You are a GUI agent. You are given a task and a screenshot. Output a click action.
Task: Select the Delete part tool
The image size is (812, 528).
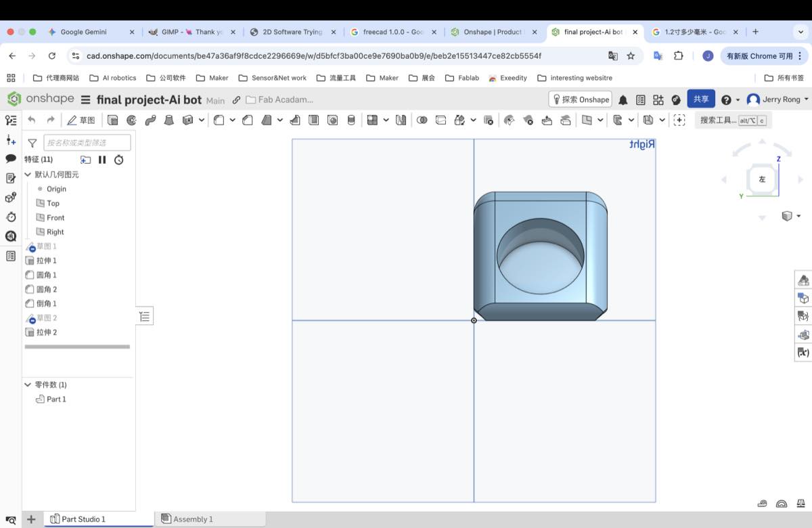pos(489,120)
